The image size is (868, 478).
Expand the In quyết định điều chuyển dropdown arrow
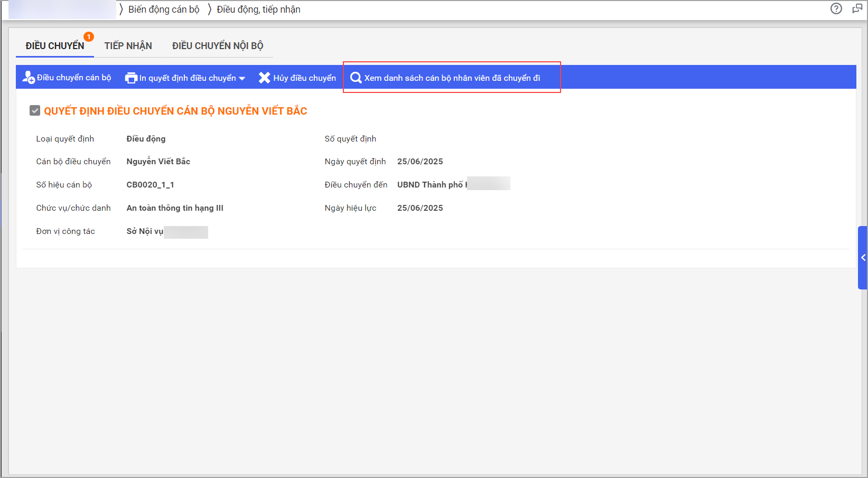click(x=242, y=78)
